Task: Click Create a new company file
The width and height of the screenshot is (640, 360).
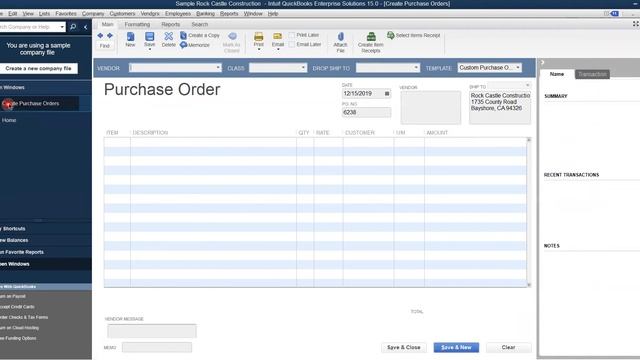Action: [38, 69]
